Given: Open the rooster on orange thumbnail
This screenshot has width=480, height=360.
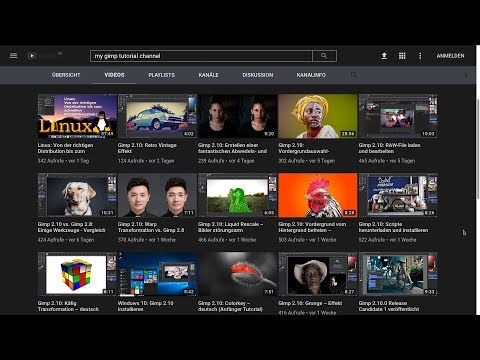Looking at the screenshot, I should tap(318, 195).
